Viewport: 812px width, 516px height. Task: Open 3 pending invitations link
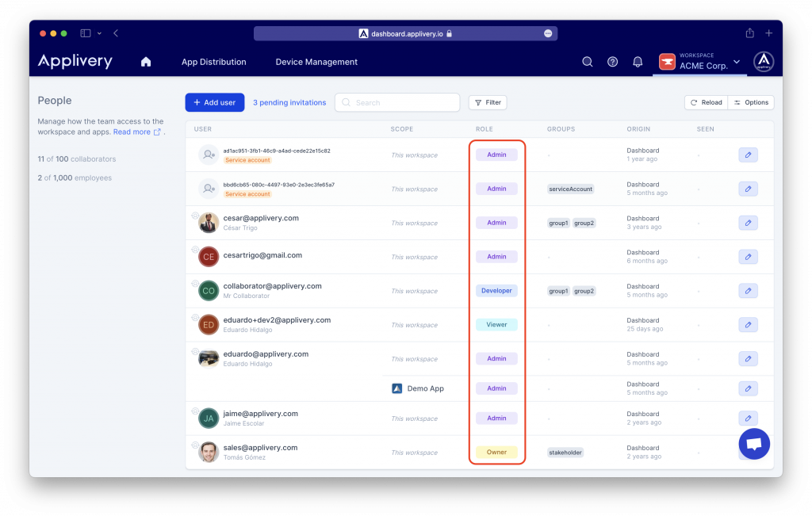click(289, 102)
